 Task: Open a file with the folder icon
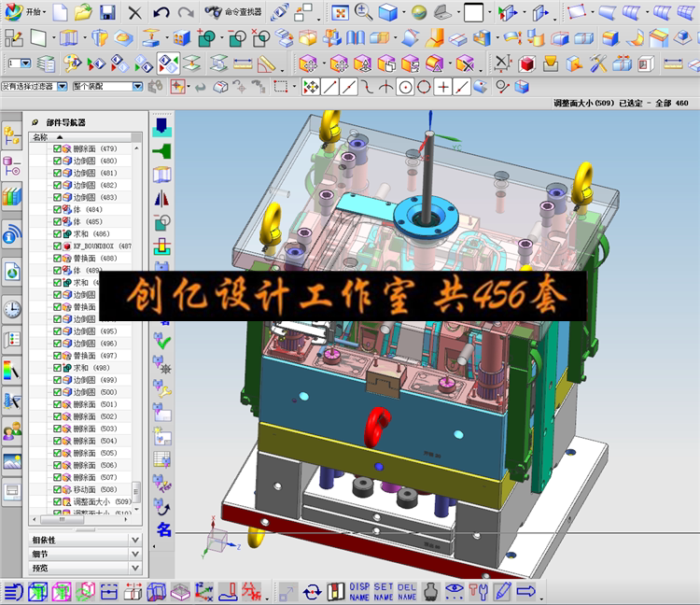83,12
